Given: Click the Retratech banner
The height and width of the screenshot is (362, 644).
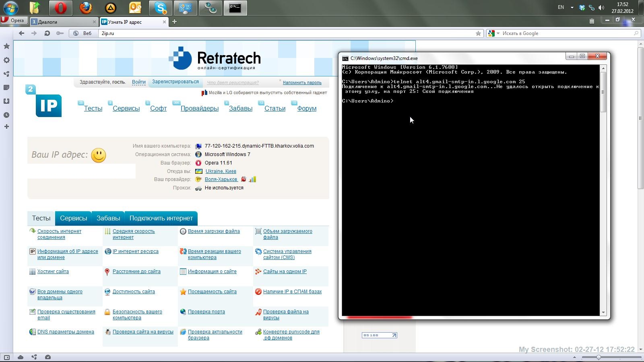Looking at the screenshot, I should [215, 58].
